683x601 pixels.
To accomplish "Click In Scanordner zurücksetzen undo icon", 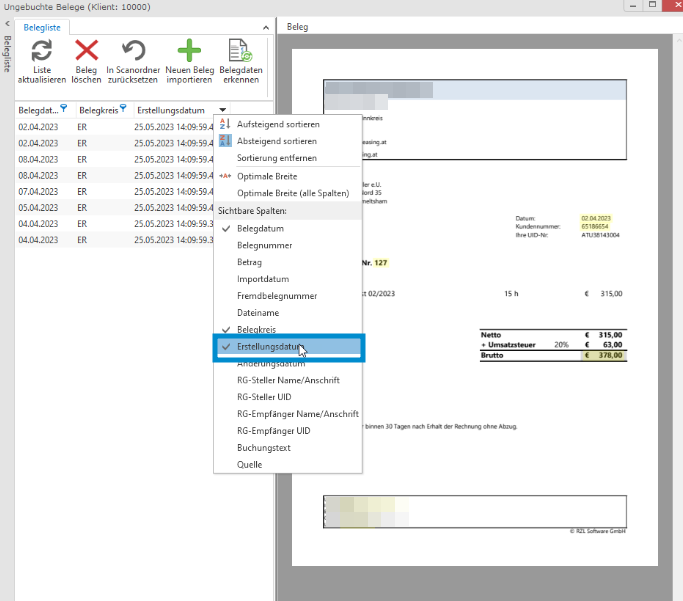I will 132,51.
